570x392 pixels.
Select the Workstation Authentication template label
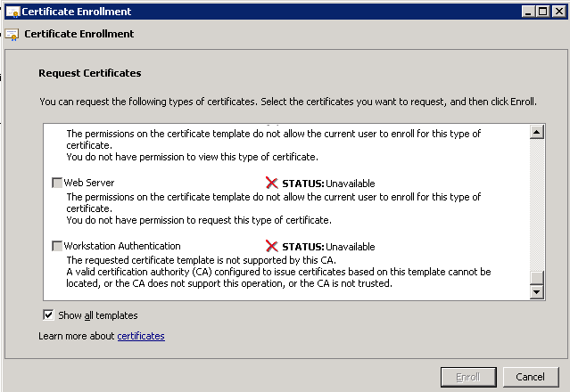click(x=122, y=246)
